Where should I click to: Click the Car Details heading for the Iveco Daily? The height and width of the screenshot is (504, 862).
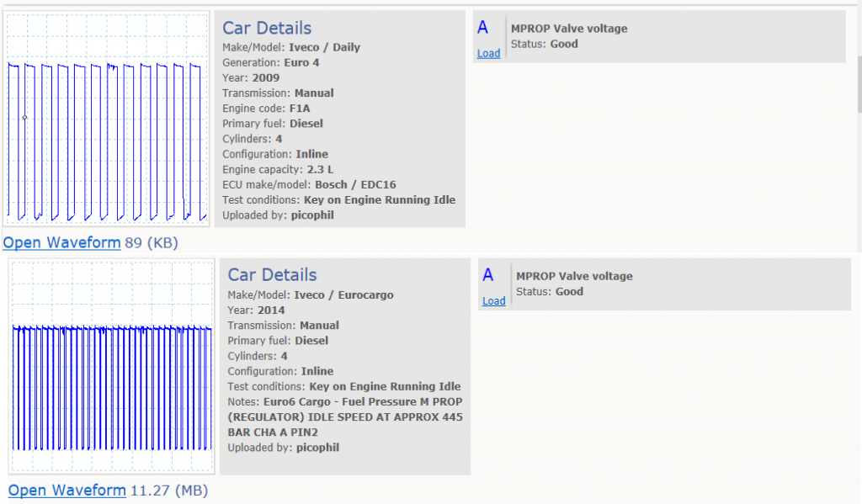pyautogui.click(x=267, y=28)
